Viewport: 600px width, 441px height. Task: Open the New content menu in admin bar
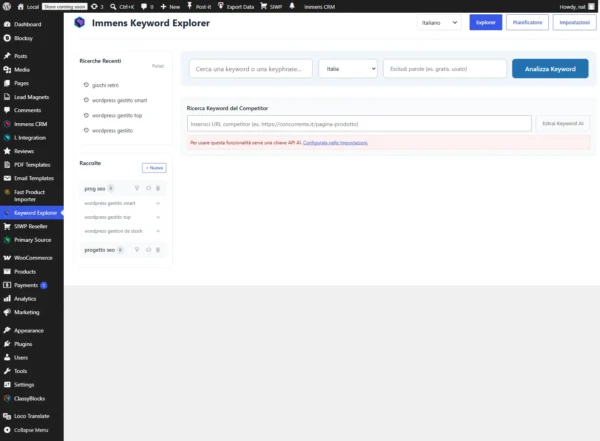point(170,7)
